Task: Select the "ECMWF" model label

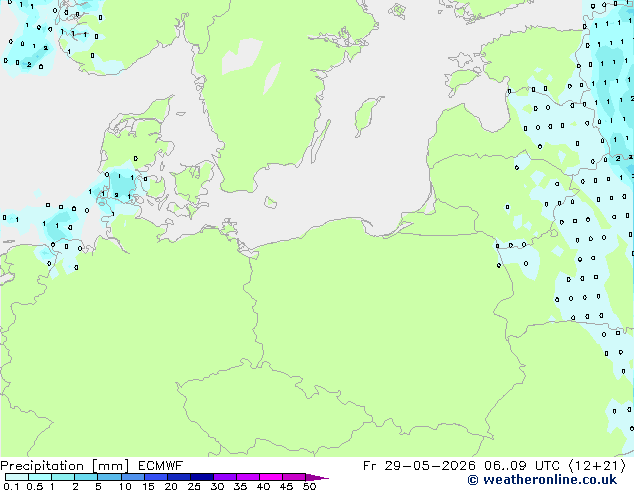Action: (161, 466)
